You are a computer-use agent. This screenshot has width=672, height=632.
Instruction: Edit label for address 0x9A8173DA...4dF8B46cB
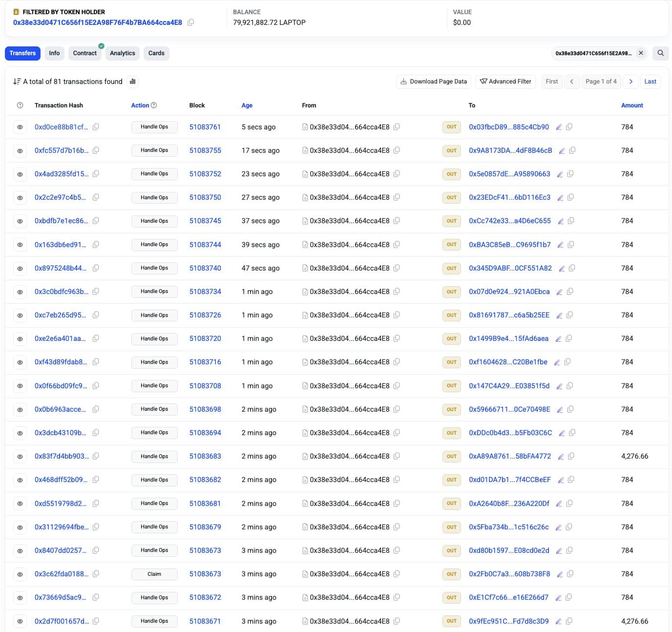(x=562, y=151)
